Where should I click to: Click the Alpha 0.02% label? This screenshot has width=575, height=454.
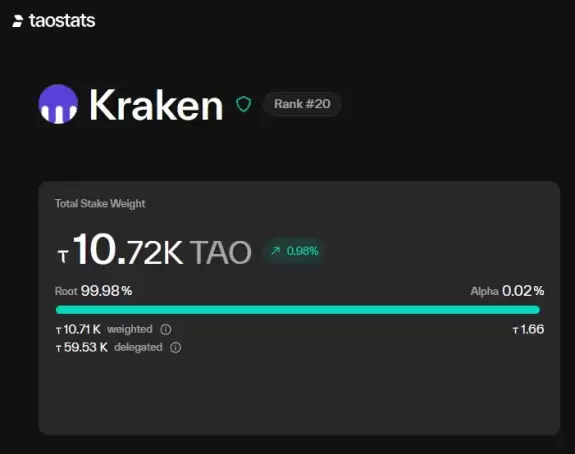(507, 291)
